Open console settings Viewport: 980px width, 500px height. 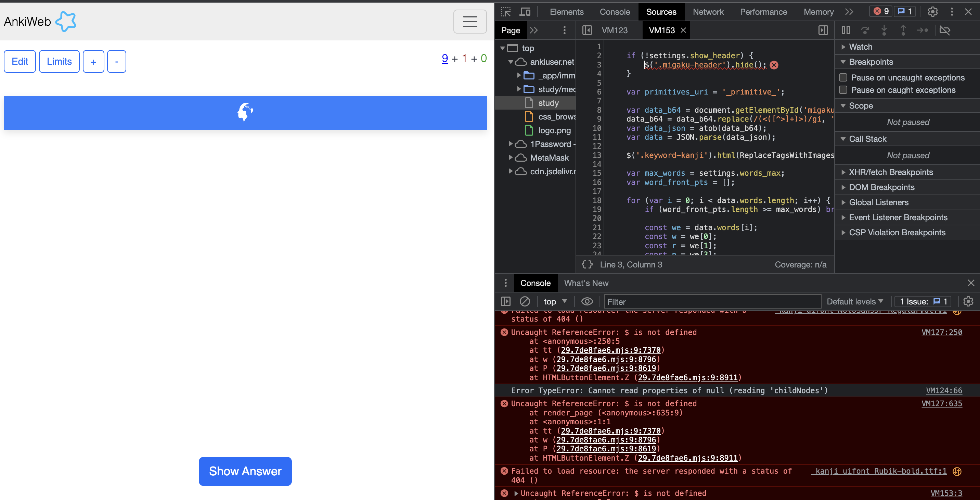coord(969,301)
